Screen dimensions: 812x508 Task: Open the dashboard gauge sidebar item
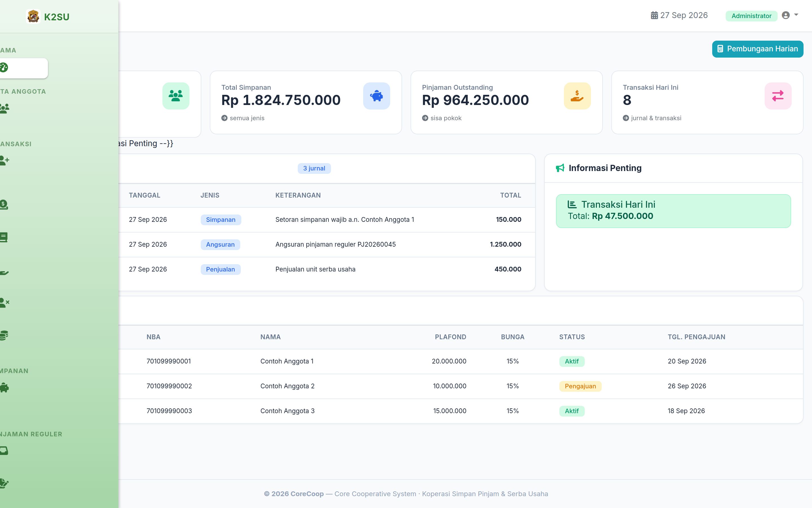(24, 68)
